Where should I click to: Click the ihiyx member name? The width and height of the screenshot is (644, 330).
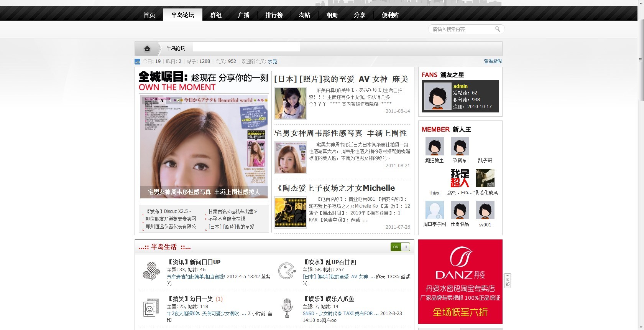point(435,193)
